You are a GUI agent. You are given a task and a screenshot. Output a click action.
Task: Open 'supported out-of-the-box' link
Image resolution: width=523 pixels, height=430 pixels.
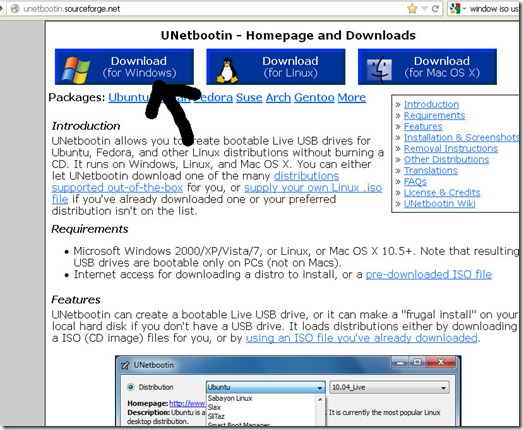coord(117,188)
